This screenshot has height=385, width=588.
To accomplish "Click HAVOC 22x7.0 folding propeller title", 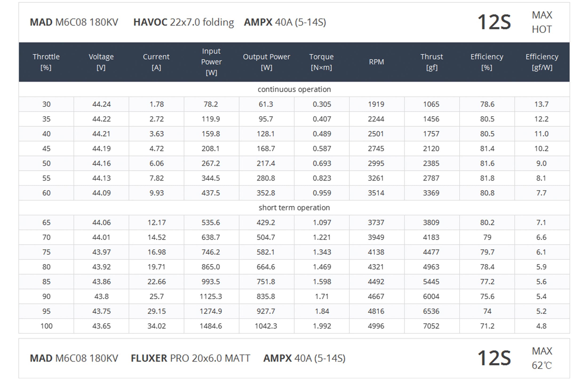I will (x=183, y=22).
